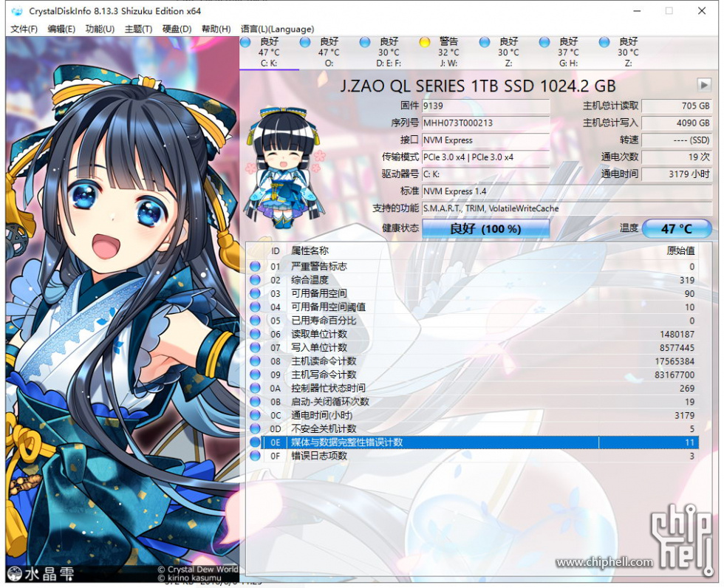This screenshot has width=724, height=588.
Task: Select the last Z: drive tab
Action: pos(628,52)
